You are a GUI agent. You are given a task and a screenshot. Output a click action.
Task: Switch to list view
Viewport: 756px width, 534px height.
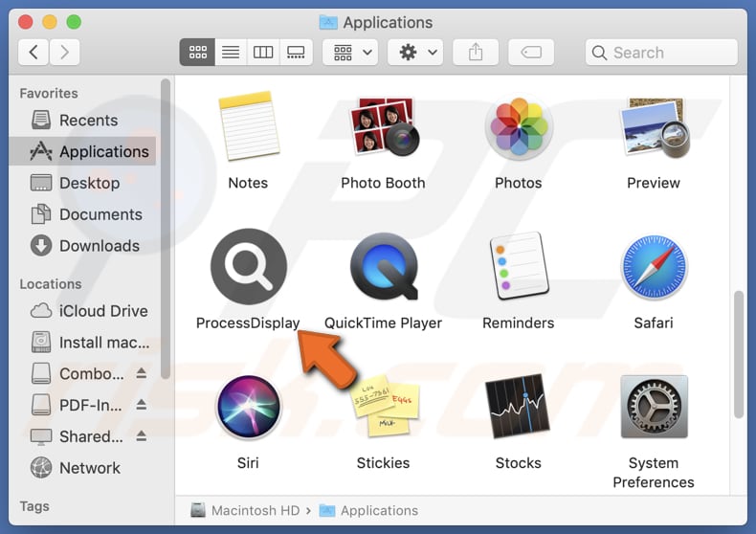(231, 52)
